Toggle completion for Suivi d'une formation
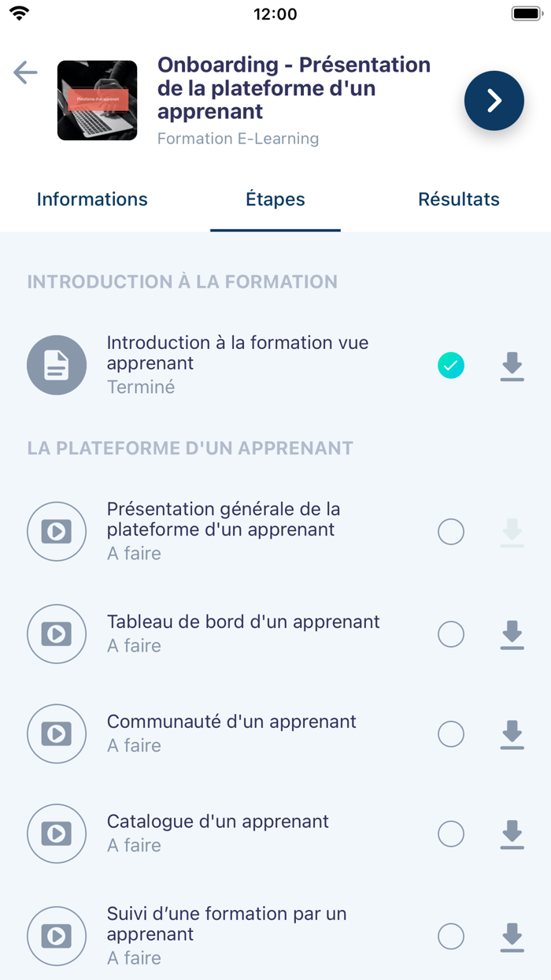Viewport: 551px width, 980px height. [450, 936]
